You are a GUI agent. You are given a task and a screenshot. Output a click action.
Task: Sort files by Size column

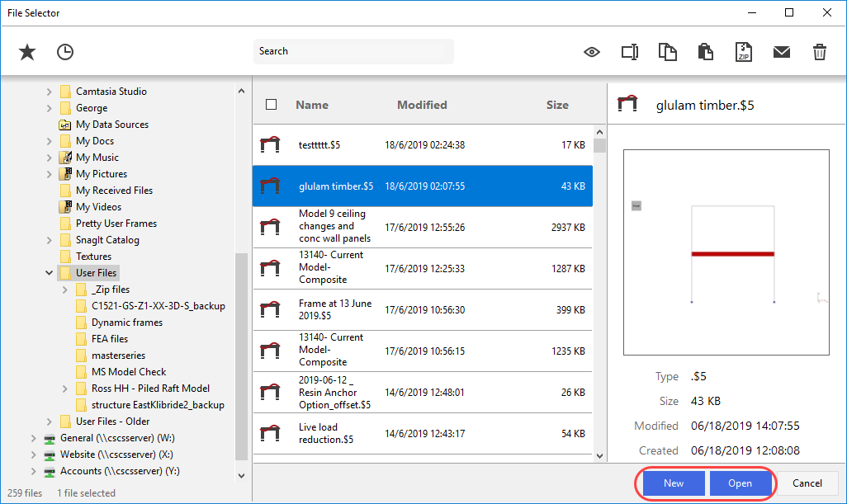(557, 105)
